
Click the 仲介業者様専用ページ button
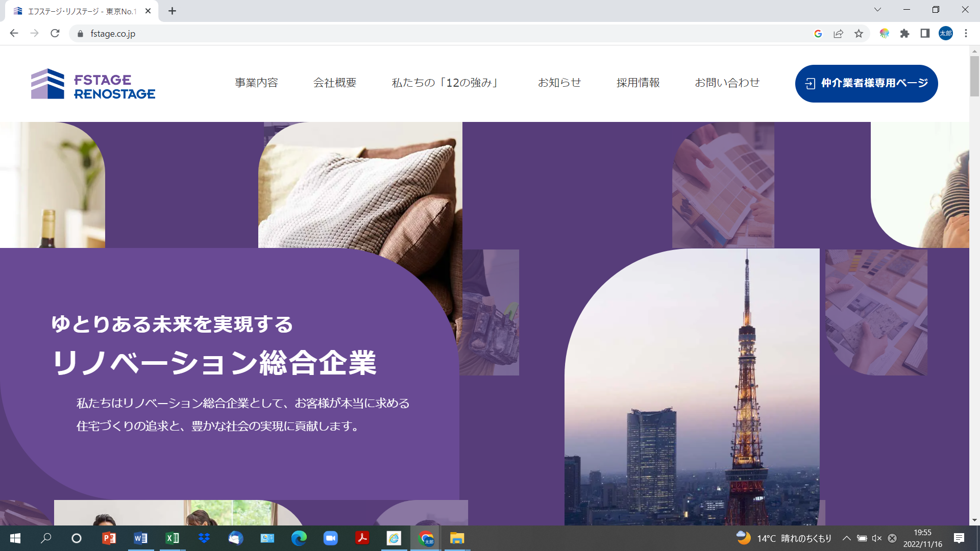[x=866, y=83]
